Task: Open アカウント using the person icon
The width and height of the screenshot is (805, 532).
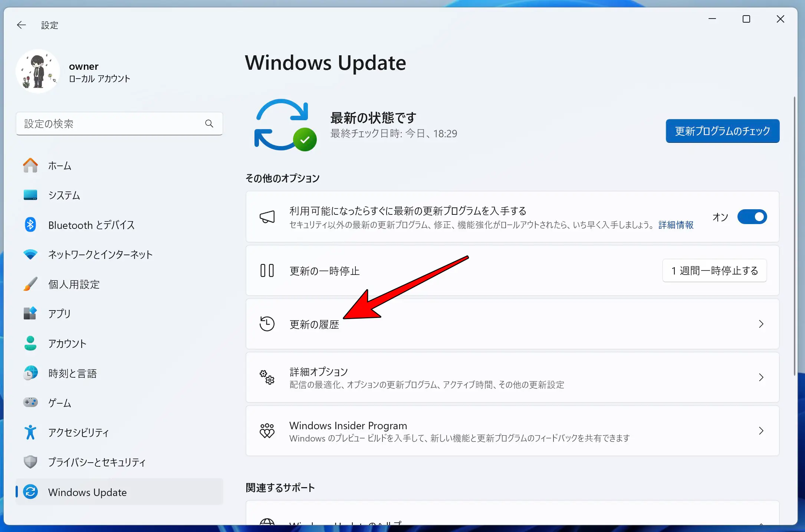Action: pyautogui.click(x=30, y=343)
